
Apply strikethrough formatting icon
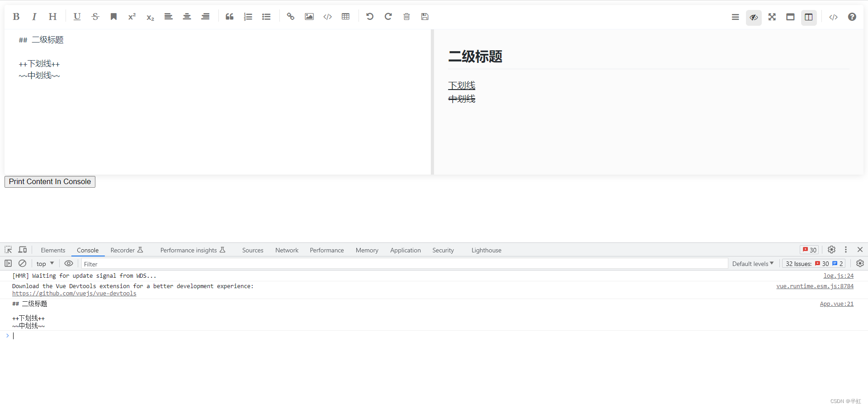point(95,17)
